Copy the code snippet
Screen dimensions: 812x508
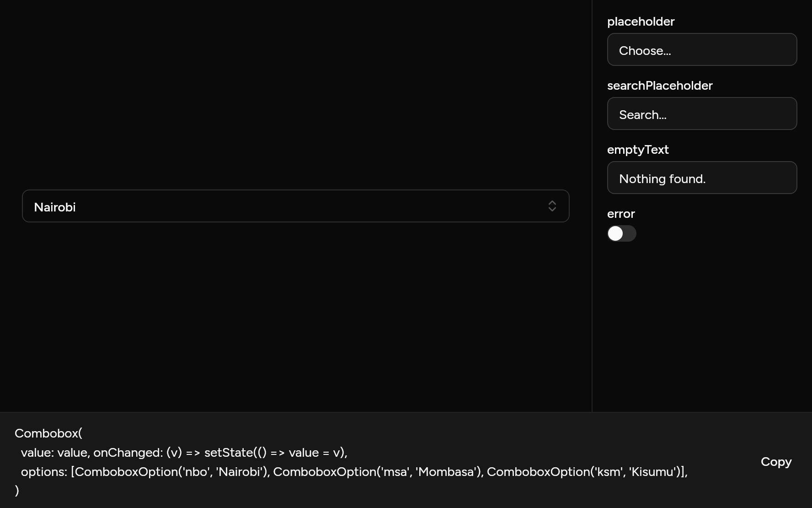[776, 462]
